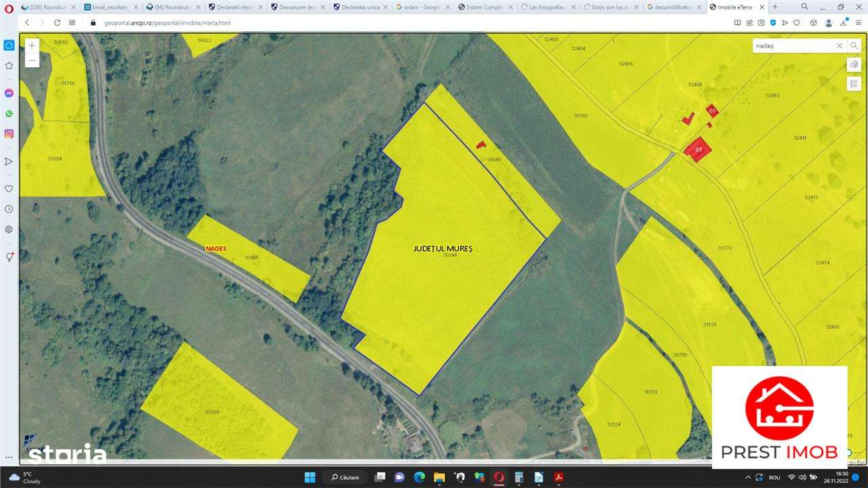Zoom out using the minus map control

[31, 60]
